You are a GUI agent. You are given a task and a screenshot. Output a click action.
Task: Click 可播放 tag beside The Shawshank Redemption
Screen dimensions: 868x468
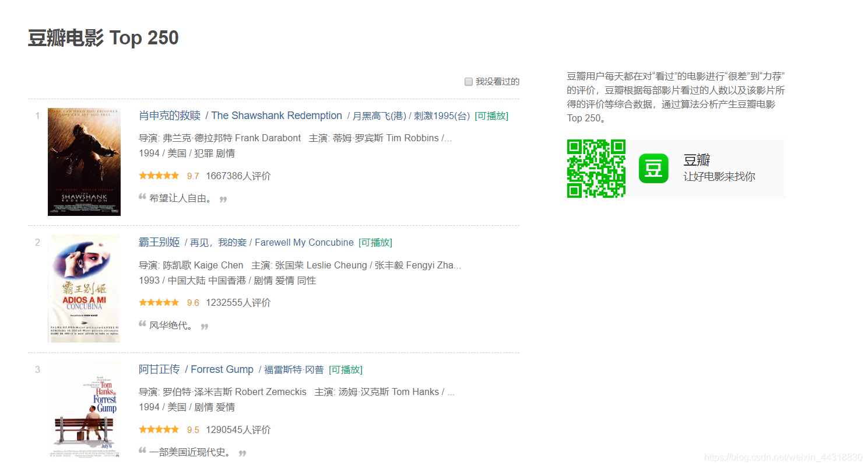(491, 116)
